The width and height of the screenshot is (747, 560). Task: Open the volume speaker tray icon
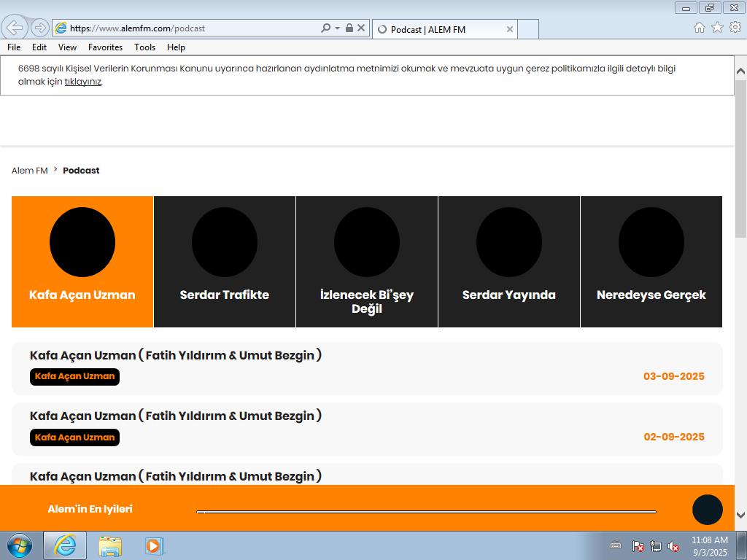[673, 546]
